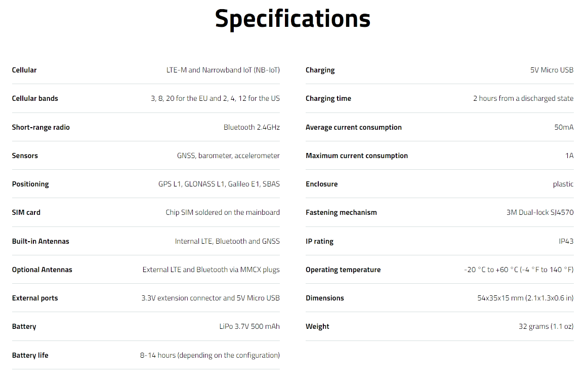
Task: Click the 32 grams weight value
Action: pos(546,326)
